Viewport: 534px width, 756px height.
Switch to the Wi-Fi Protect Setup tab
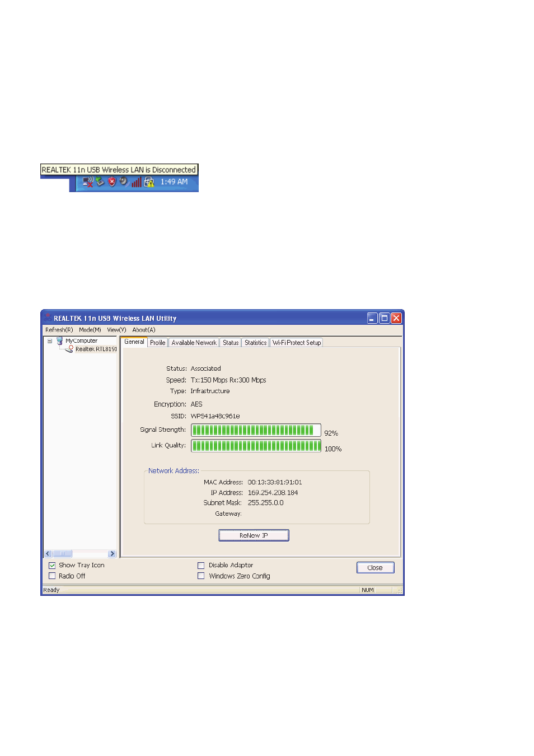pos(297,343)
